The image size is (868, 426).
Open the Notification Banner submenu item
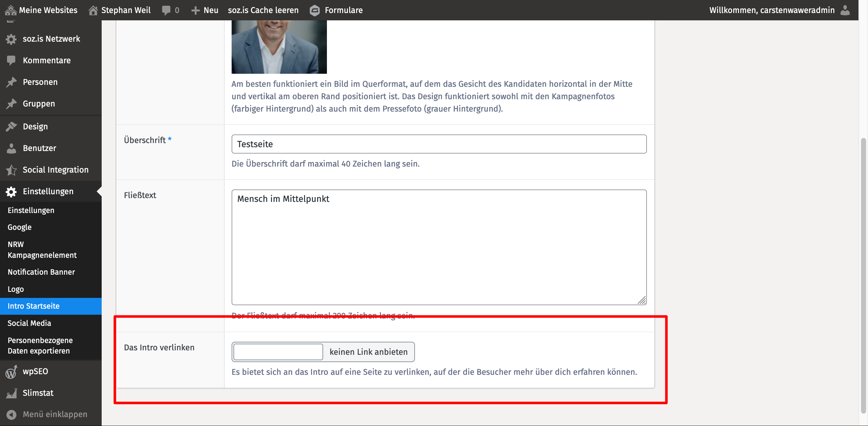(41, 272)
